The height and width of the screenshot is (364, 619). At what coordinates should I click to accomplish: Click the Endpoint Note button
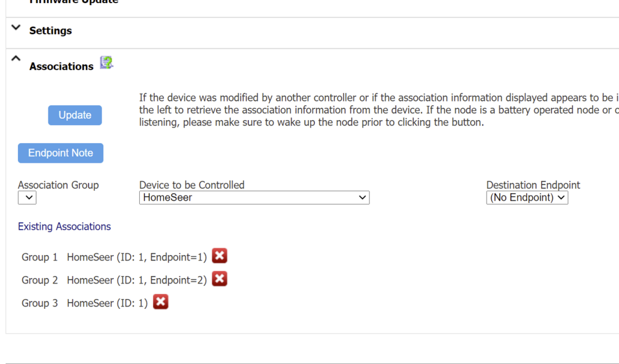click(61, 153)
